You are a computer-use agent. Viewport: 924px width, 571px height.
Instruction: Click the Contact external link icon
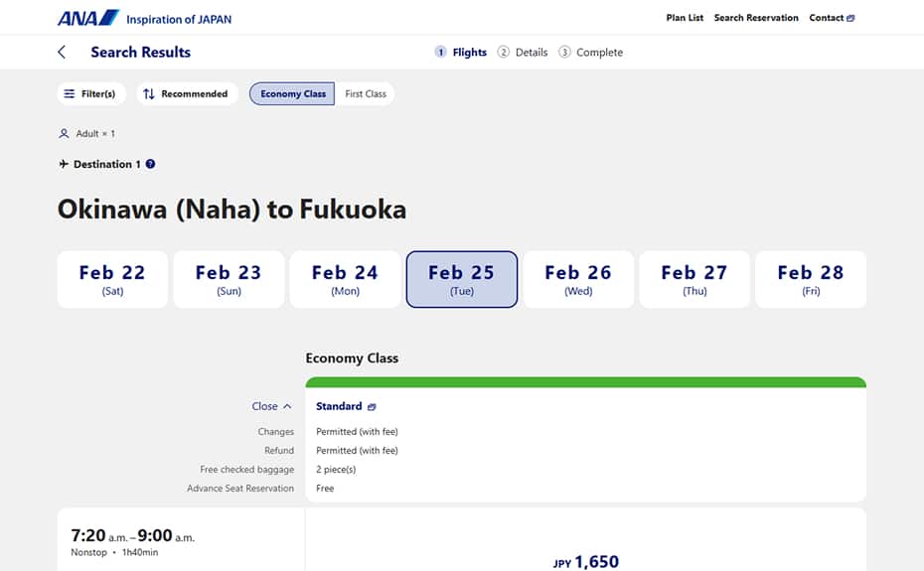(x=850, y=18)
